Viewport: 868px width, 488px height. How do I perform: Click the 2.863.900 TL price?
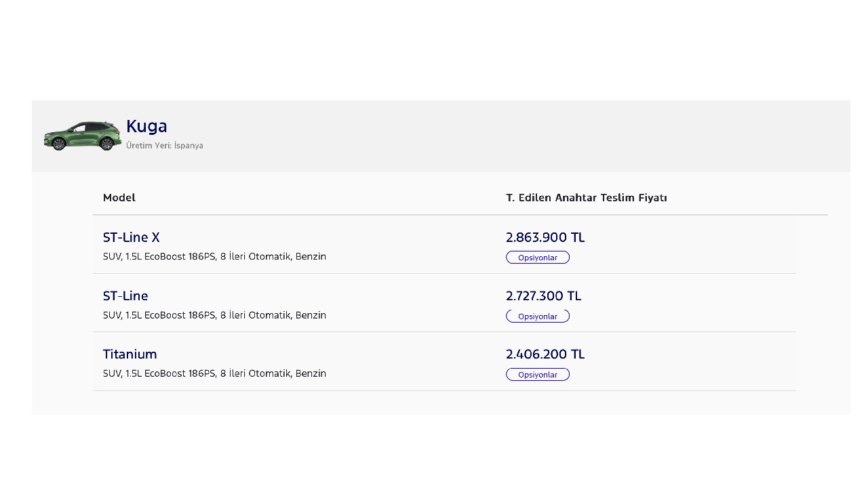click(x=545, y=237)
